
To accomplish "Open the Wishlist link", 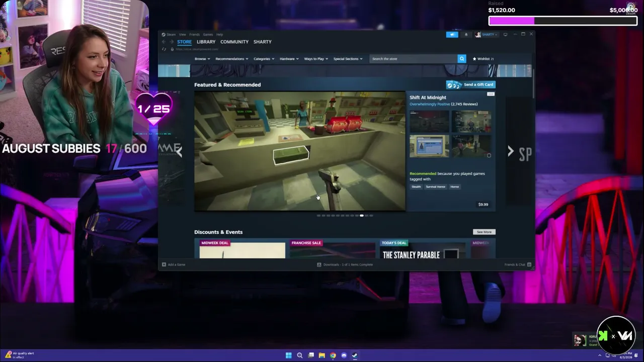I will tap(483, 59).
